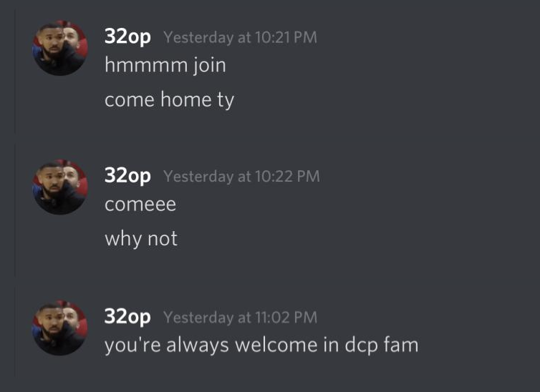Select the 'you're always welcome in dcp fam' message
Screen dimensions: 540x392
pyautogui.click(x=261, y=346)
